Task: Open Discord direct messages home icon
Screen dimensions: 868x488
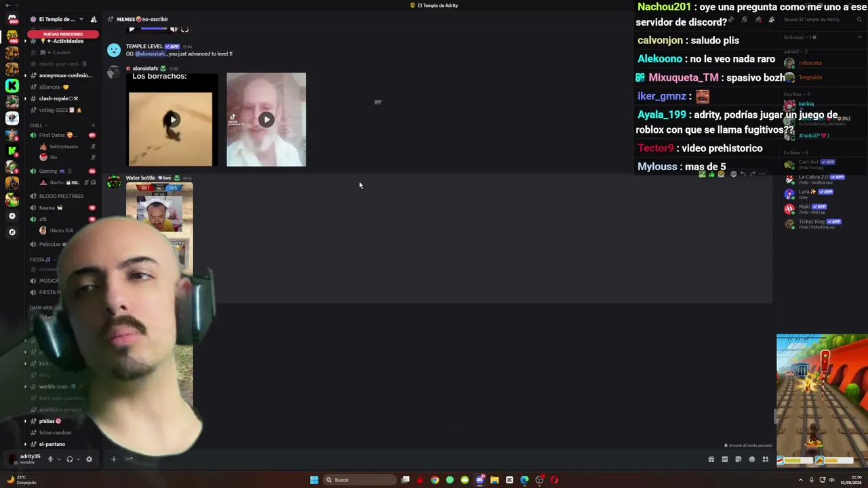Action: [x=12, y=19]
